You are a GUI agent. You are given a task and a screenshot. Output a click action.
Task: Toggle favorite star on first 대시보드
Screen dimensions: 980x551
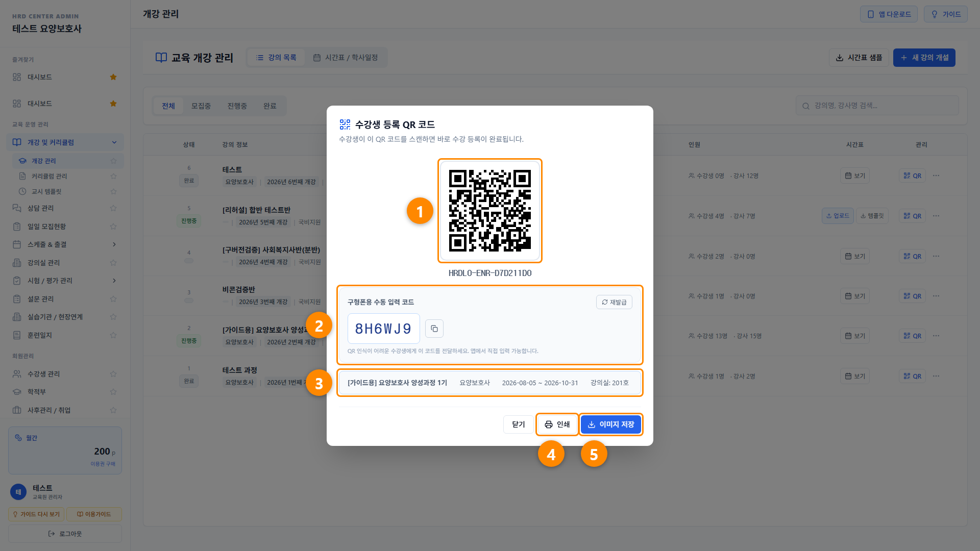[113, 77]
